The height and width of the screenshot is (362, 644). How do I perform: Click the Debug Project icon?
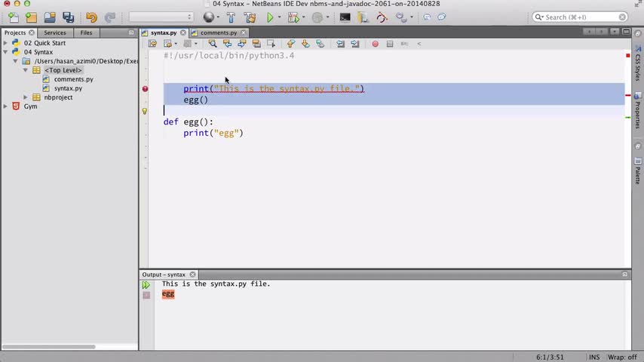click(x=293, y=17)
